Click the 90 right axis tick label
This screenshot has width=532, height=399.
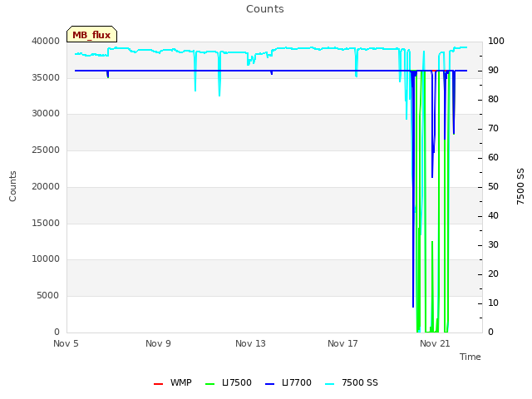[x=493, y=70]
